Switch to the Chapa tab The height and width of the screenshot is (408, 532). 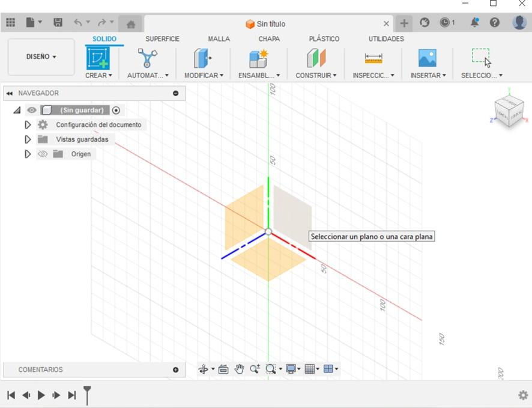click(x=269, y=39)
